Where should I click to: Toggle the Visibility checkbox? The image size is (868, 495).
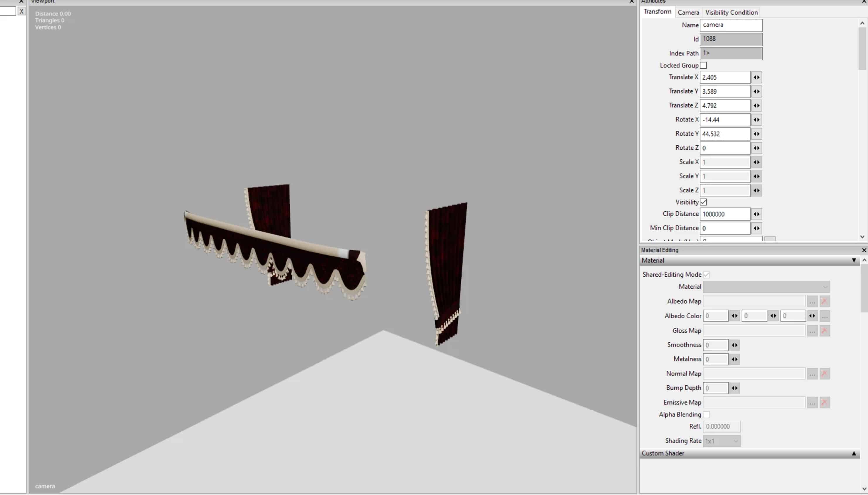click(704, 202)
